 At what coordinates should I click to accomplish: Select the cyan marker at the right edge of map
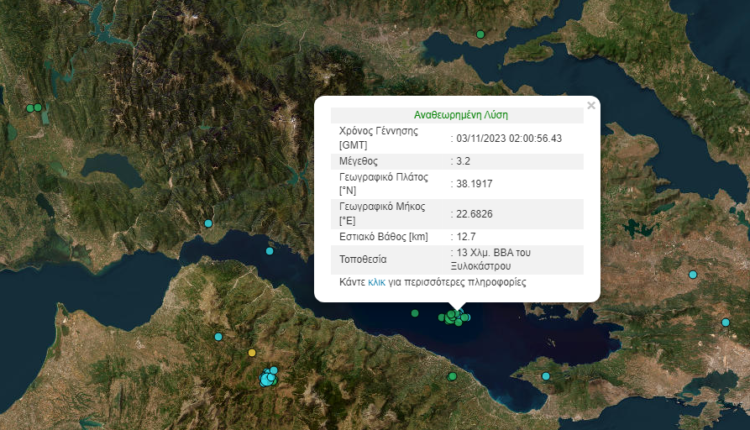click(x=727, y=322)
